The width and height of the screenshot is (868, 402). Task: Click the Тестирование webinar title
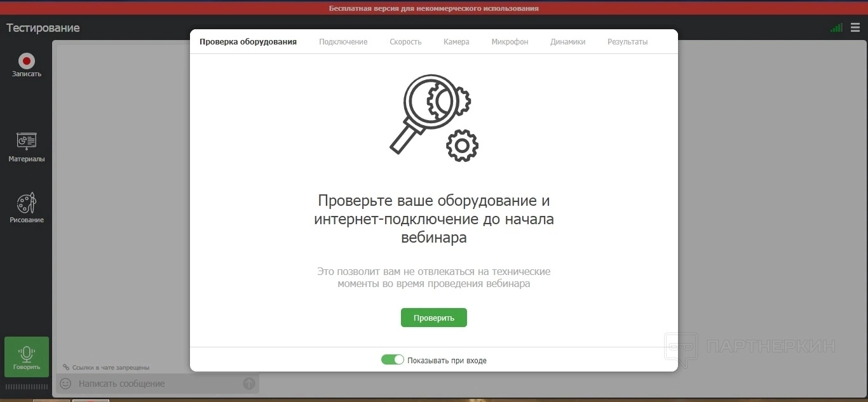coord(43,28)
